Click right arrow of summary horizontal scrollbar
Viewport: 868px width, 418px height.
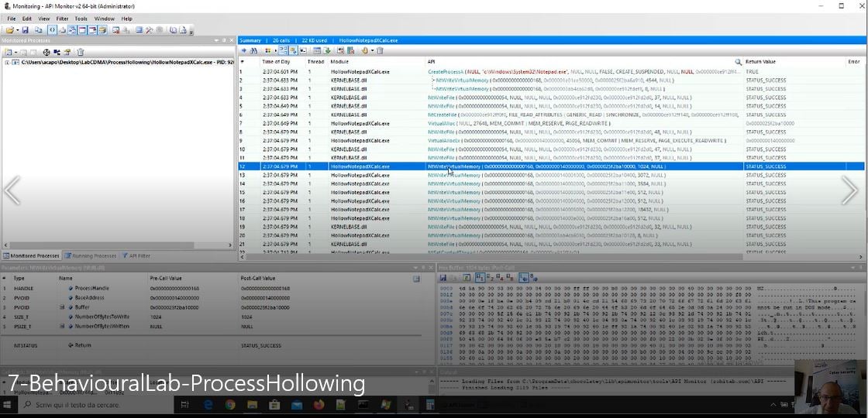click(x=860, y=257)
